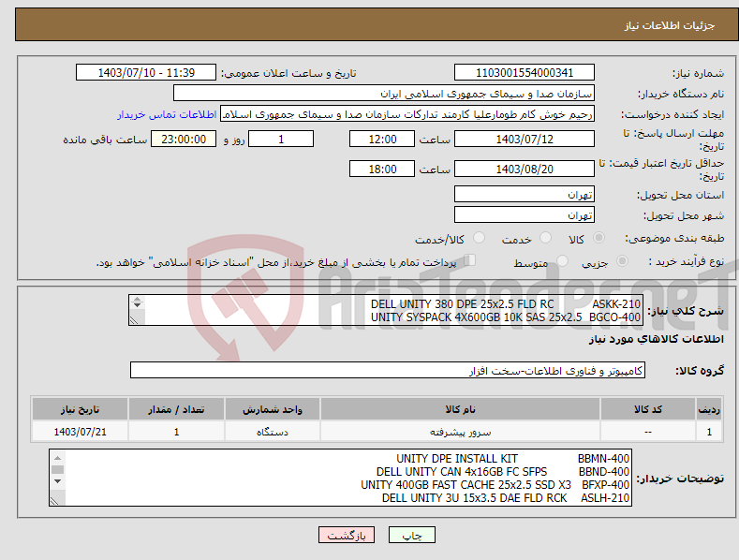Select the خدمت radio button

tap(545, 238)
